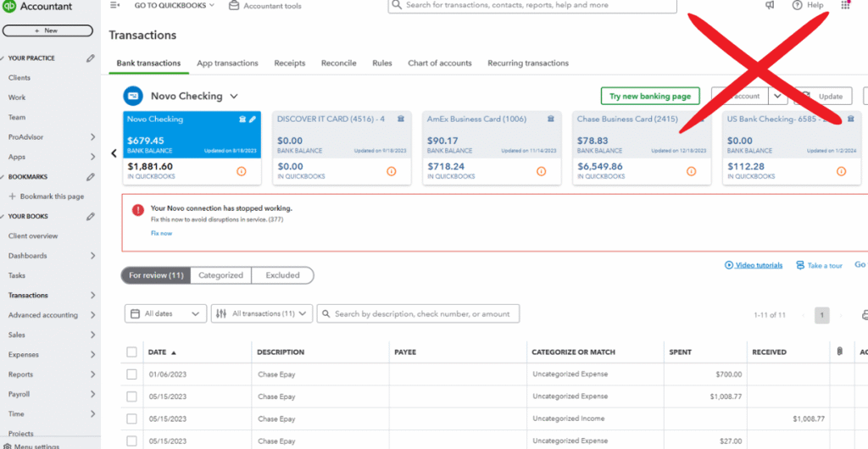Click red error icon in Novo connection alert
This screenshot has height=449, width=868.
coord(138,209)
